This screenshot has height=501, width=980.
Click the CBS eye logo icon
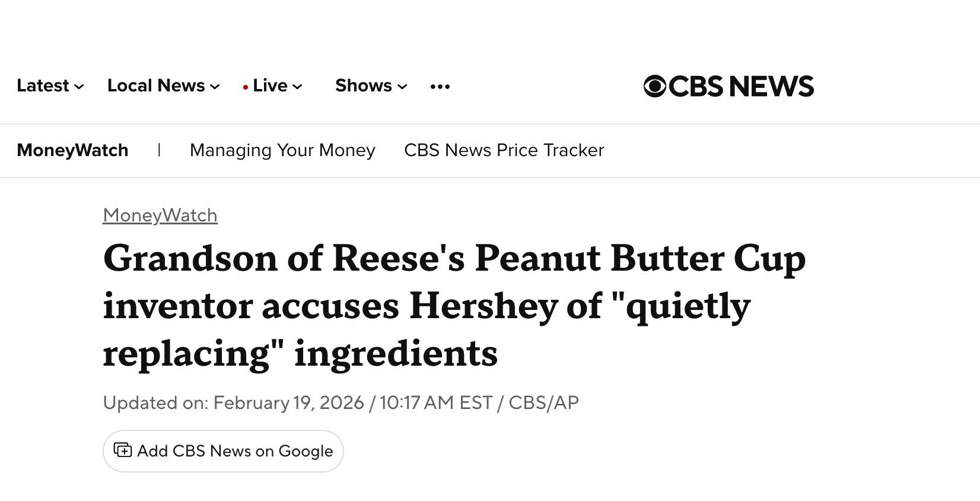point(655,86)
